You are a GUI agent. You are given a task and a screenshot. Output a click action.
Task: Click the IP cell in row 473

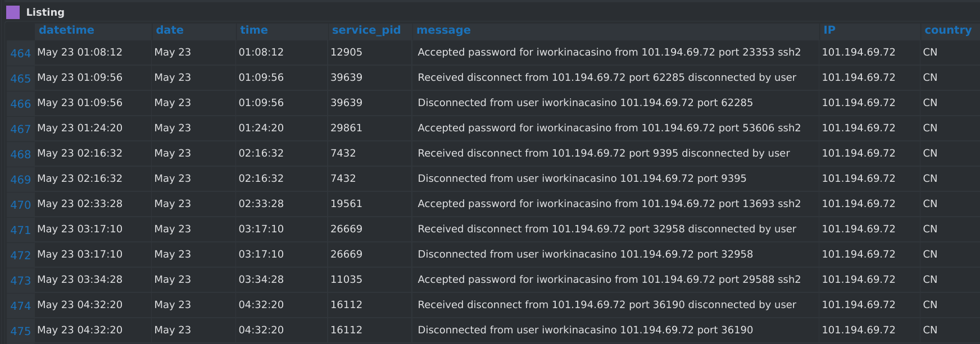pyautogui.click(x=858, y=279)
